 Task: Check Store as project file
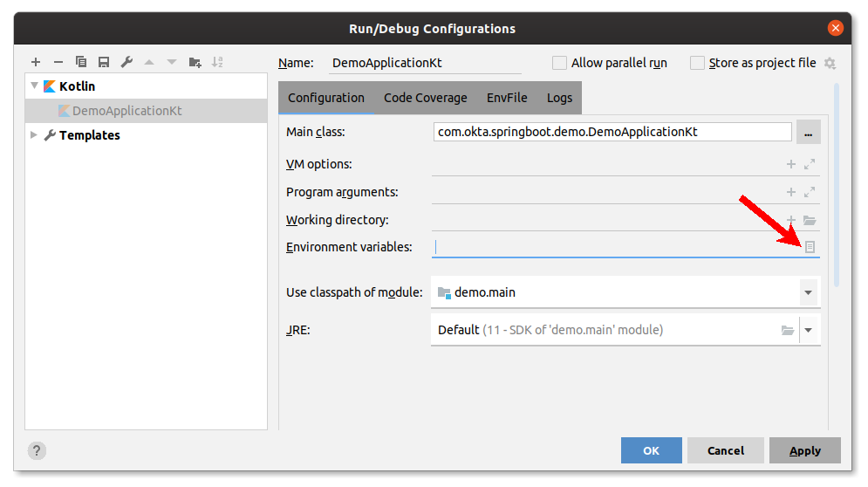(697, 63)
